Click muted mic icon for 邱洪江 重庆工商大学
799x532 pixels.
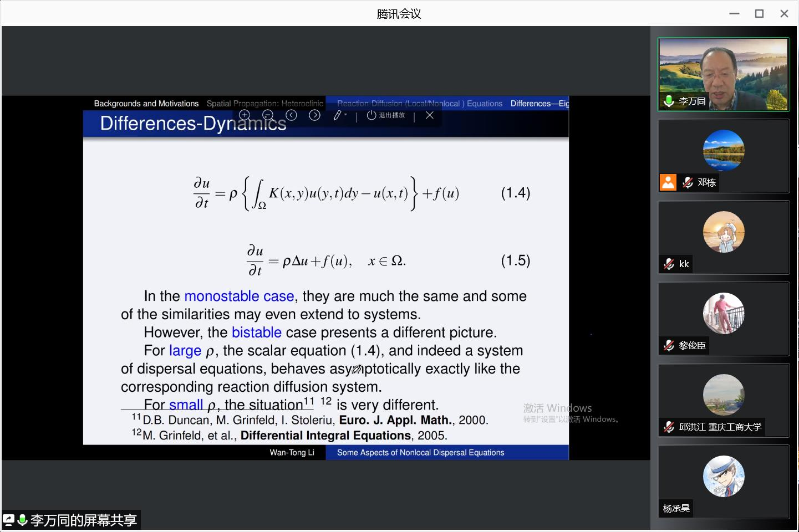pos(669,427)
